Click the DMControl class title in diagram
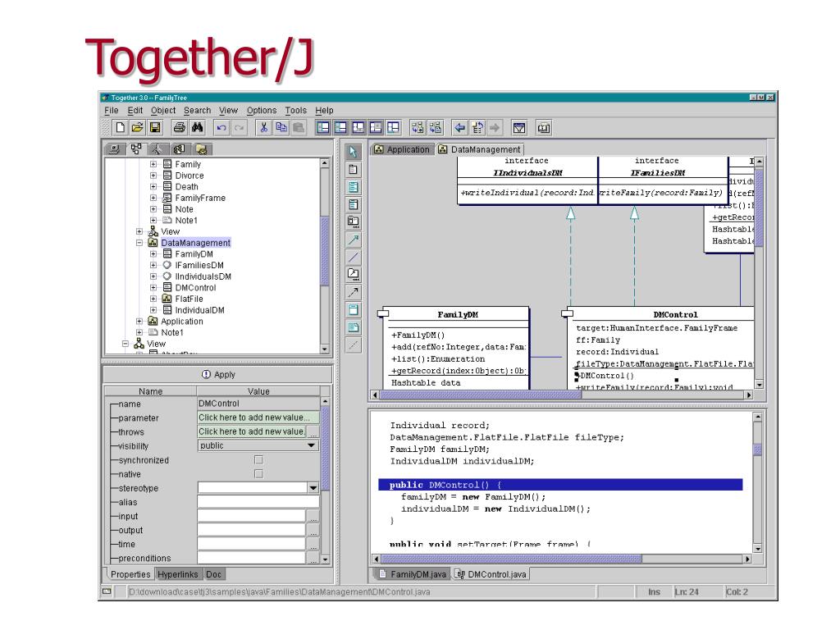 click(x=675, y=314)
